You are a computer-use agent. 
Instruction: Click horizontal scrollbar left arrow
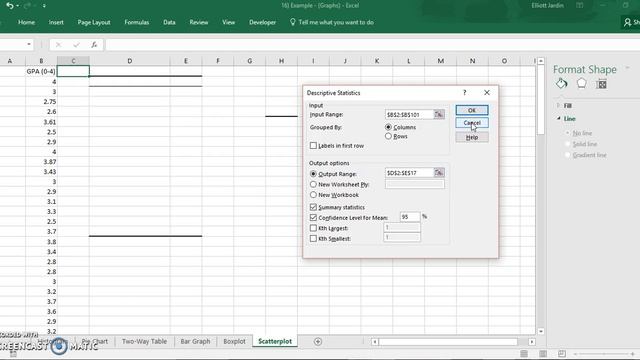click(x=375, y=342)
